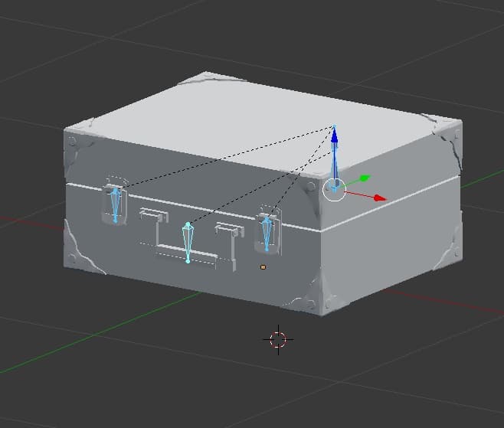Click the back-left top corner bracket
Viewport: 504px width, 428px height.
pos(211,79)
